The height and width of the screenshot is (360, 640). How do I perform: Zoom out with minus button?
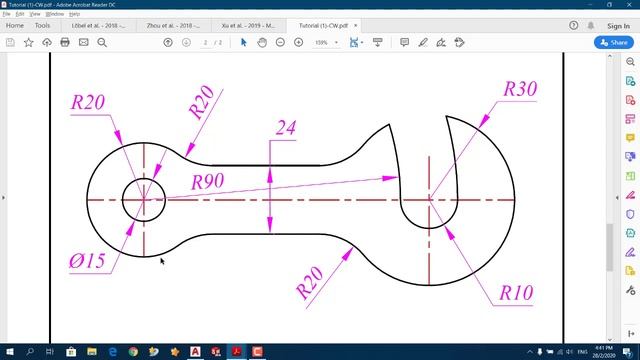[280, 42]
